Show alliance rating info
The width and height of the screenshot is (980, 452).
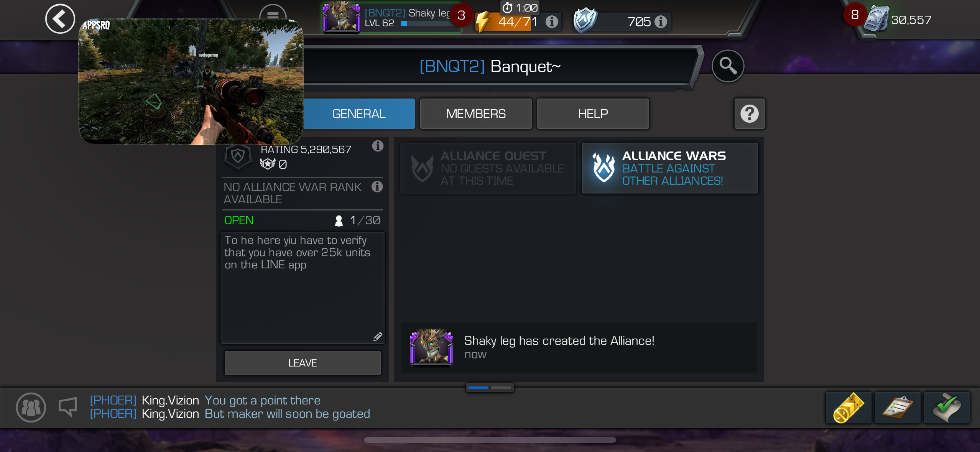point(378,146)
